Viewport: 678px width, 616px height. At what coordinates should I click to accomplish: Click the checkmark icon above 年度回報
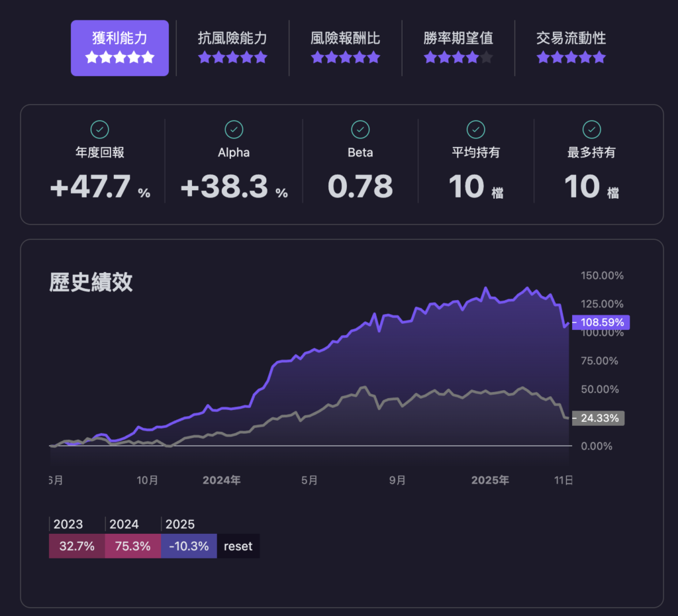[x=99, y=129]
